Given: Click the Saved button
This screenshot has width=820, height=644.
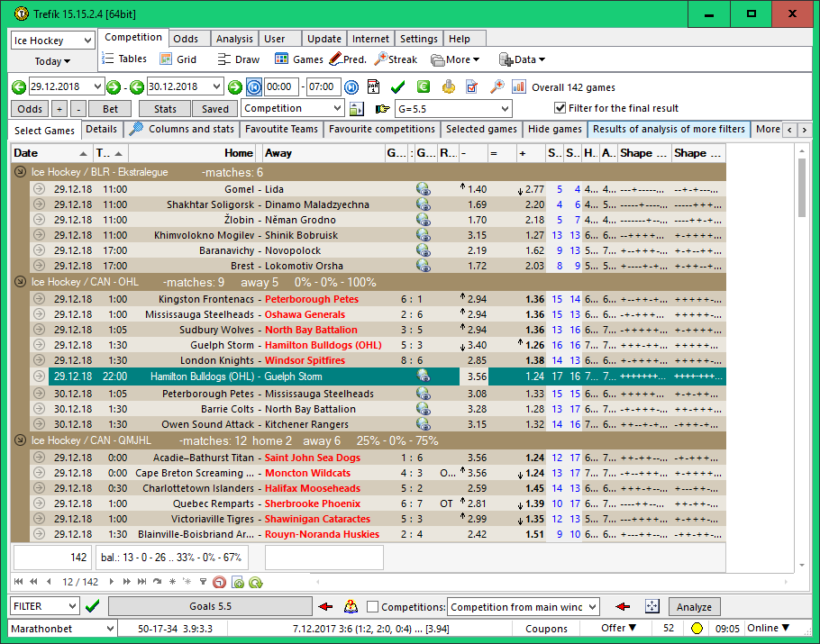Looking at the screenshot, I should 214,109.
